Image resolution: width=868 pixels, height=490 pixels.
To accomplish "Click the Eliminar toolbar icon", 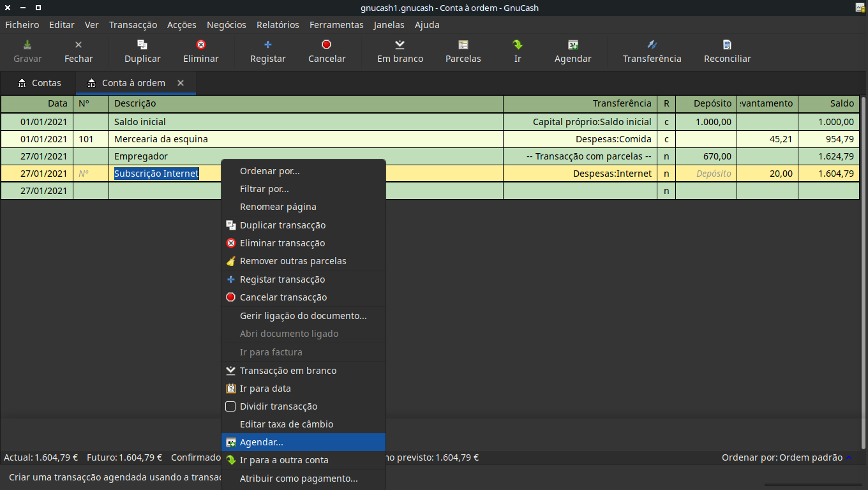I will click(x=201, y=45).
